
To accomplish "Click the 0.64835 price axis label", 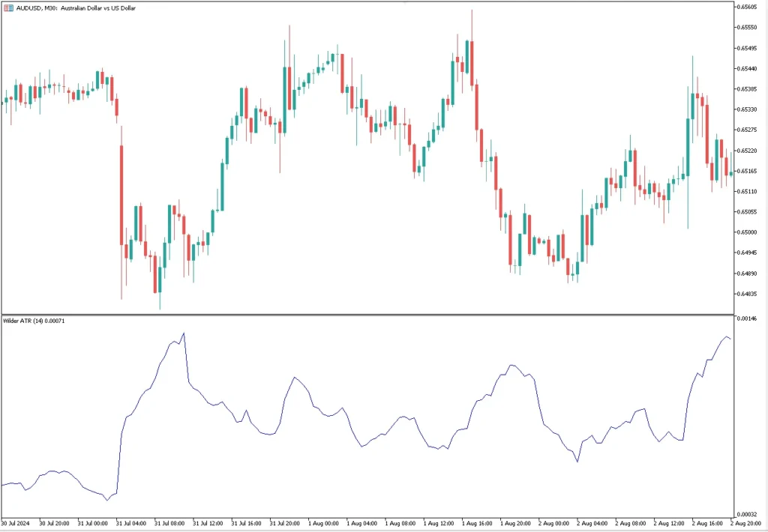I will click(750, 294).
